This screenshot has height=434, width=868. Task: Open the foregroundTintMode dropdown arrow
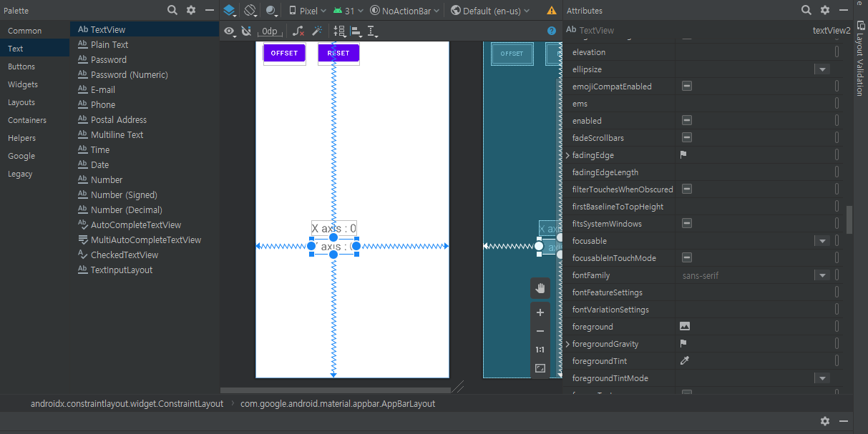[822, 378]
